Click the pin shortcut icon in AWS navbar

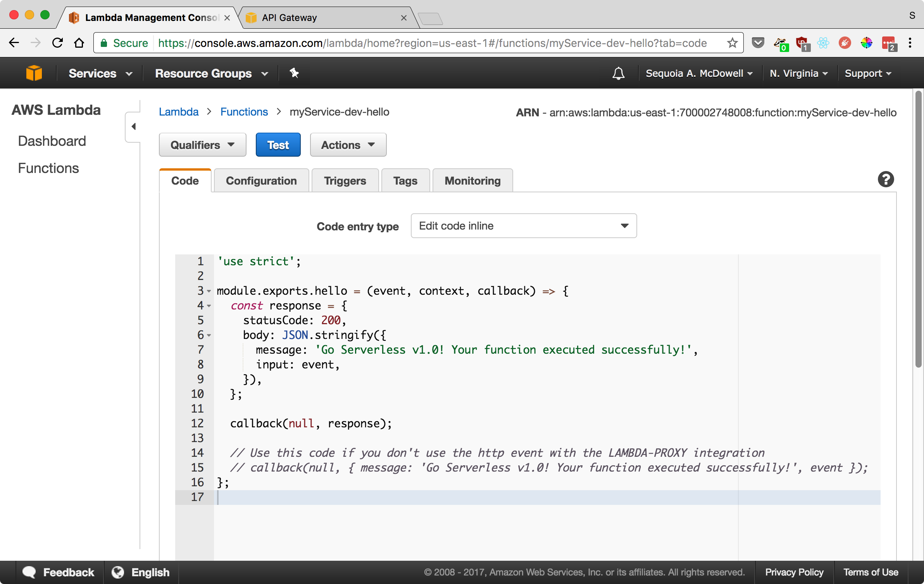click(294, 73)
